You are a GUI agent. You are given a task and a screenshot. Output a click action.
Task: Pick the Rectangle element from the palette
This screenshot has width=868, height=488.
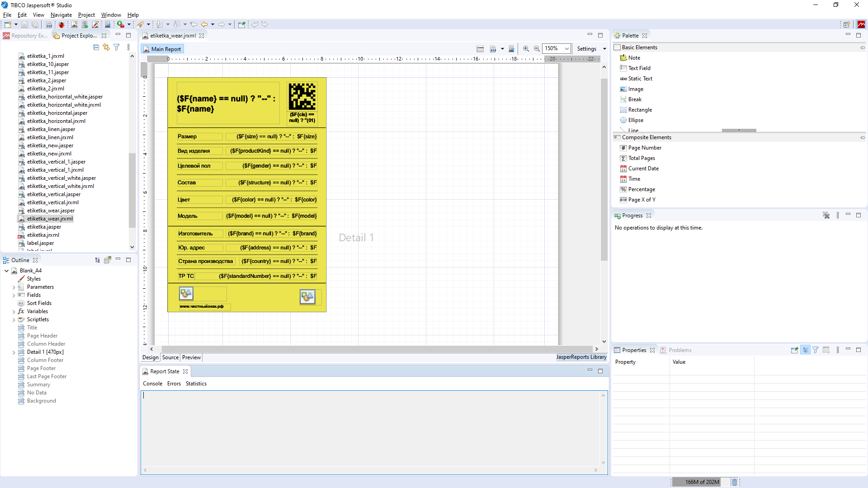[640, 110]
